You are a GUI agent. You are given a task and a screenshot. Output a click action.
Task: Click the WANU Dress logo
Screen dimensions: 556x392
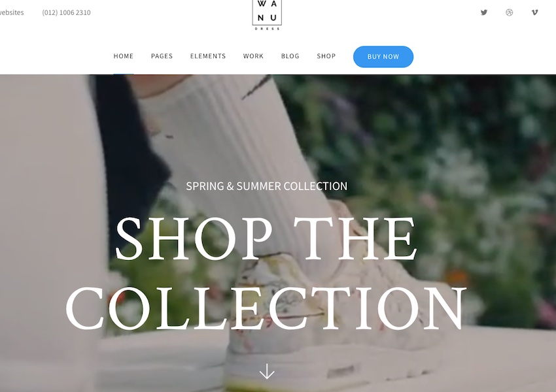click(x=267, y=15)
